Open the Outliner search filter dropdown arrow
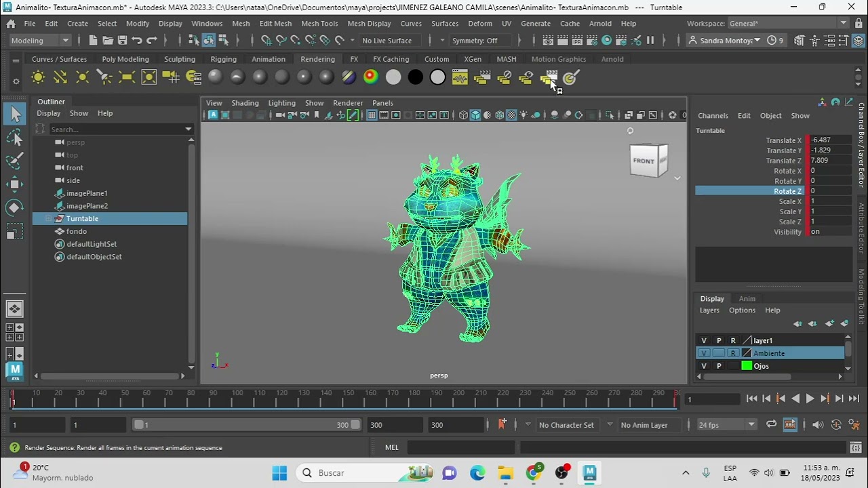This screenshot has width=868, height=488. point(189,129)
